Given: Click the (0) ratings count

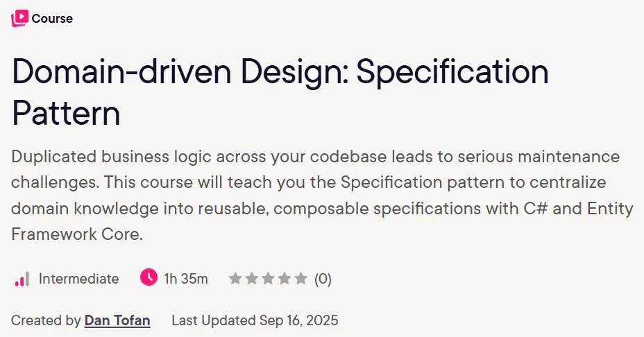Looking at the screenshot, I should (x=323, y=279).
